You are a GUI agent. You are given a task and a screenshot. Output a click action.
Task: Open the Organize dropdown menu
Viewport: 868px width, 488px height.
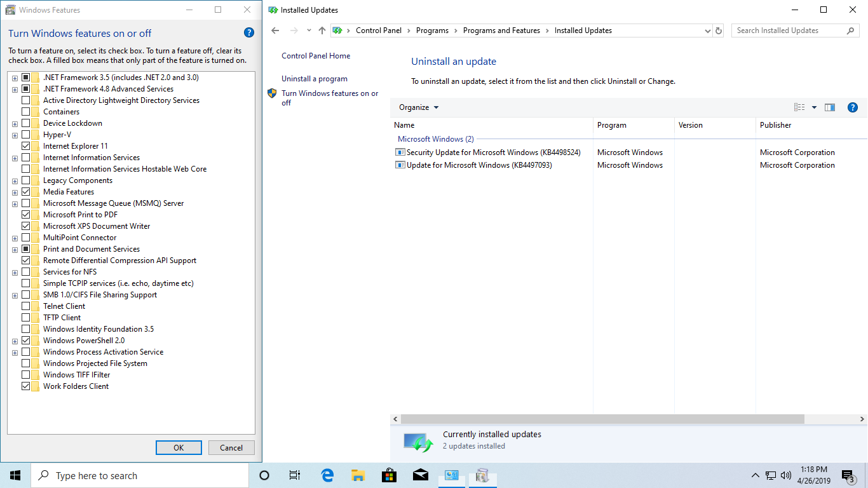pos(419,107)
